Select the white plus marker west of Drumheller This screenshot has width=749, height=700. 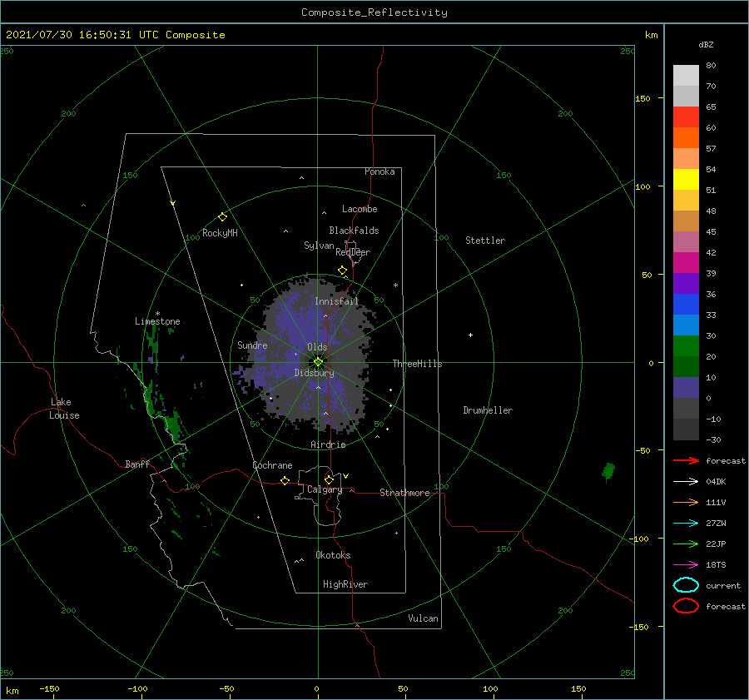pyautogui.click(x=470, y=335)
